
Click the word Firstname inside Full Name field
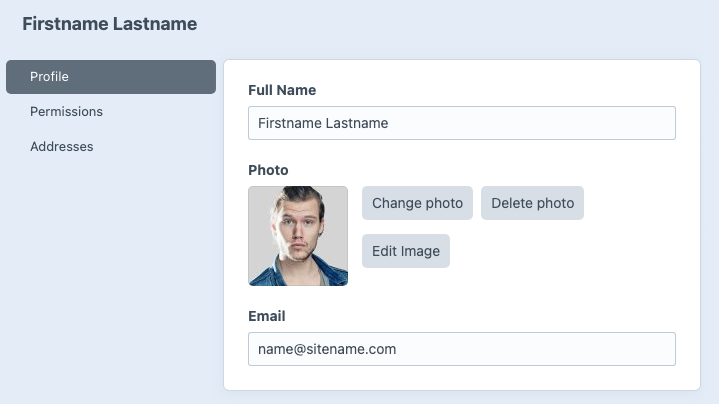coord(289,123)
